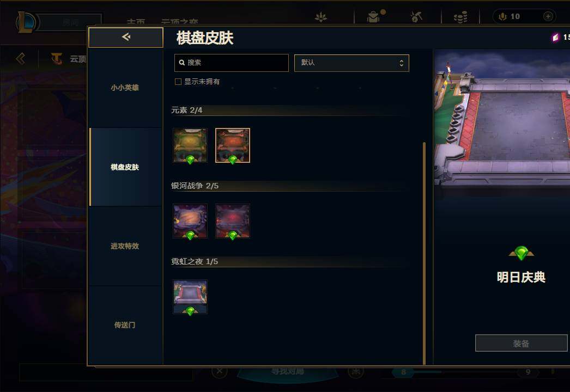Open the crafting hammer icon

(416, 17)
